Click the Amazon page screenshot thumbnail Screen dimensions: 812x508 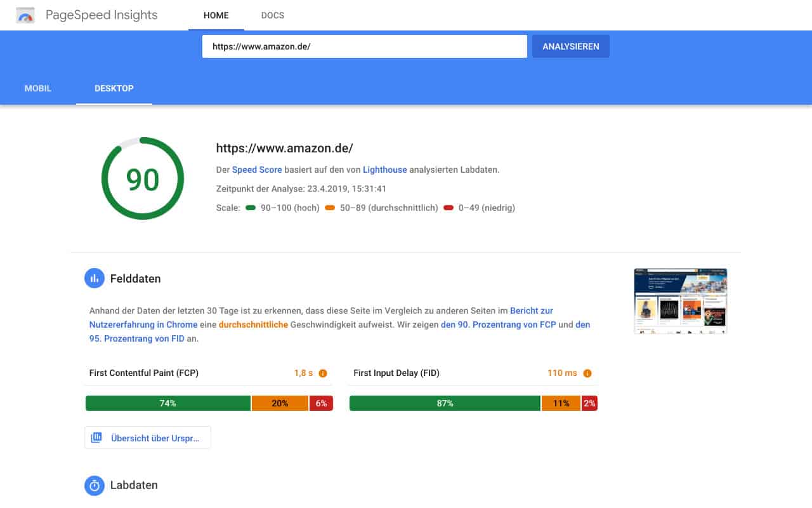click(681, 301)
